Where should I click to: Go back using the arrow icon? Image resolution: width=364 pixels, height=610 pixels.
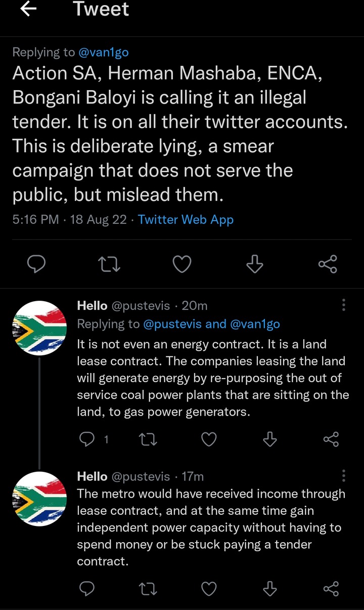(29, 9)
